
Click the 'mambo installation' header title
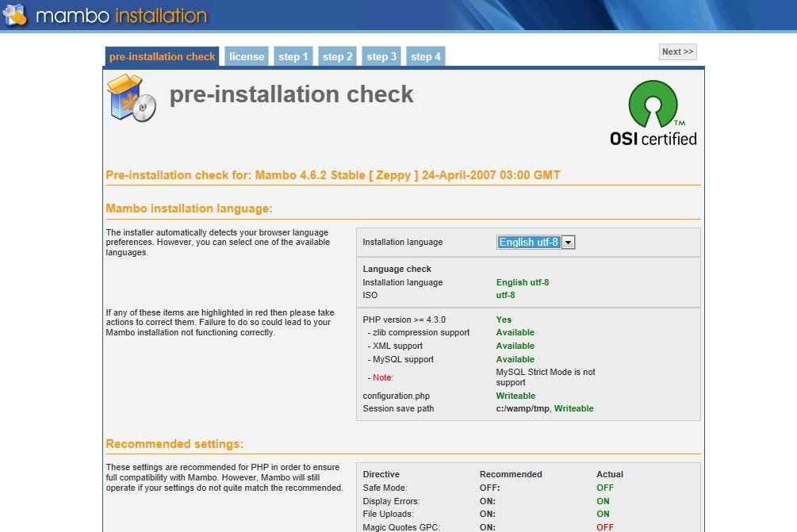[x=121, y=16]
